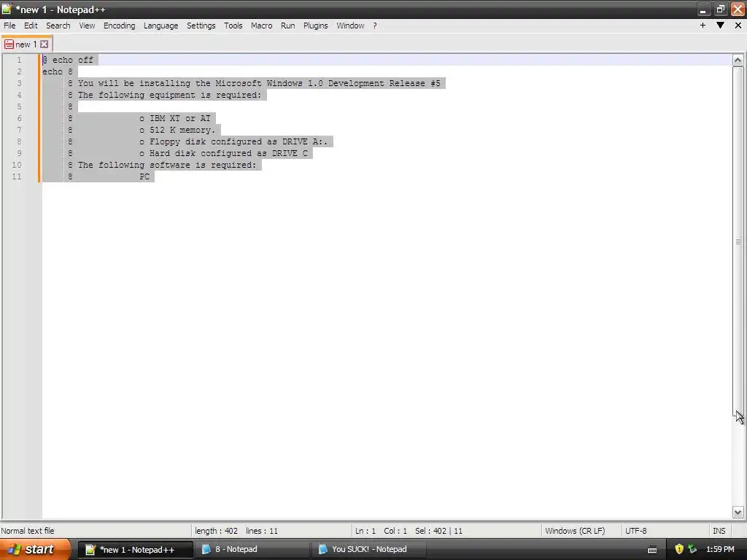The image size is (747, 560).
Task: Close current document via menu bar X
Action: pyautogui.click(x=738, y=26)
